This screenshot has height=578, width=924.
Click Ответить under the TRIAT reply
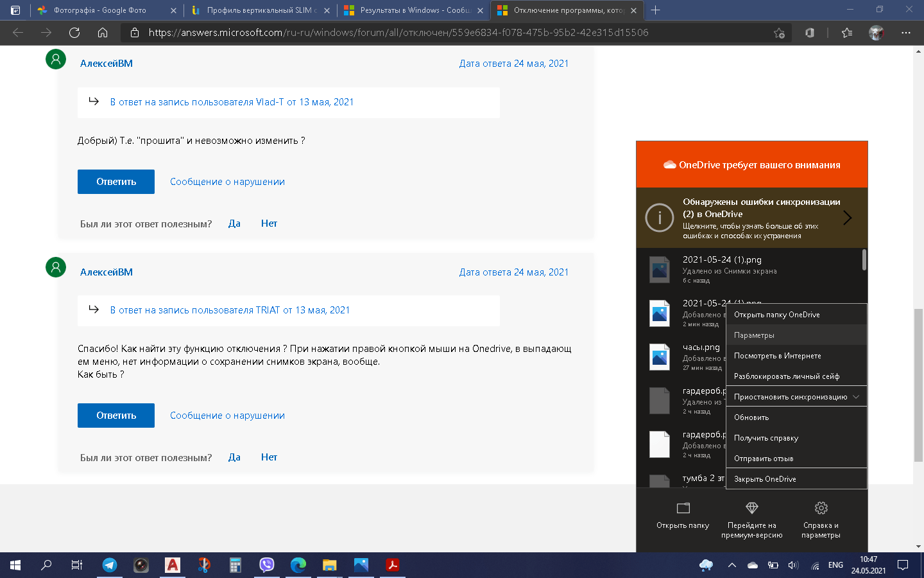coord(116,416)
